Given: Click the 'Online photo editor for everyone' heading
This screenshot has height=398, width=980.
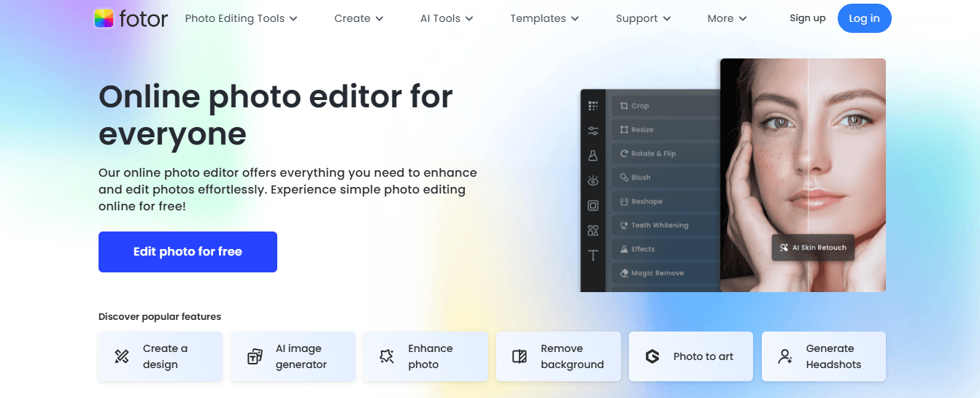Looking at the screenshot, I should [276, 115].
